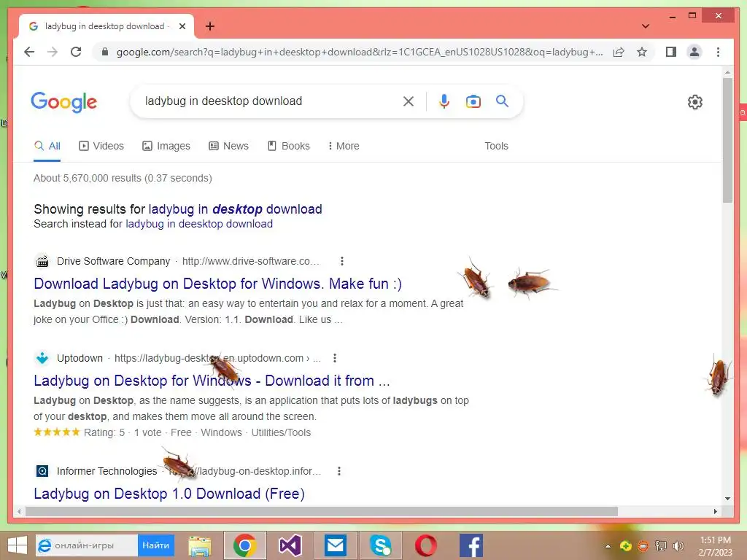This screenshot has width=747, height=560.
Task: Open Facebook from the taskbar
Action: pyautogui.click(x=471, y=545)
